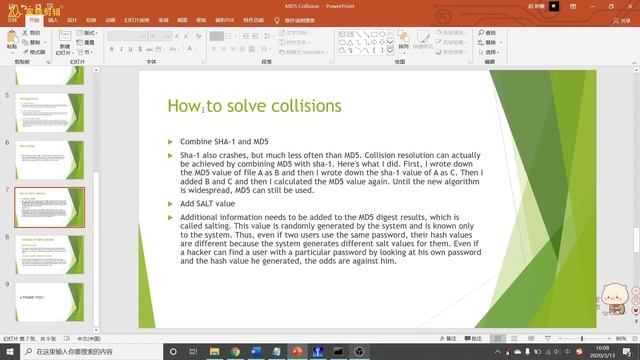Toggle Bold formatting

click(112, 49)
